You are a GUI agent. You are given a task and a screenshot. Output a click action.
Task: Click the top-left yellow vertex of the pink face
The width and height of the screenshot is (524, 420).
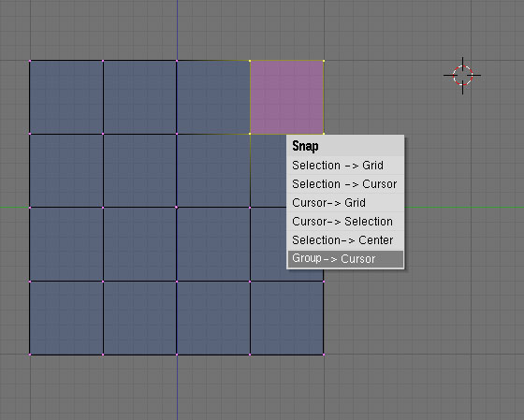pyautogui.click(x=250, y=61)
